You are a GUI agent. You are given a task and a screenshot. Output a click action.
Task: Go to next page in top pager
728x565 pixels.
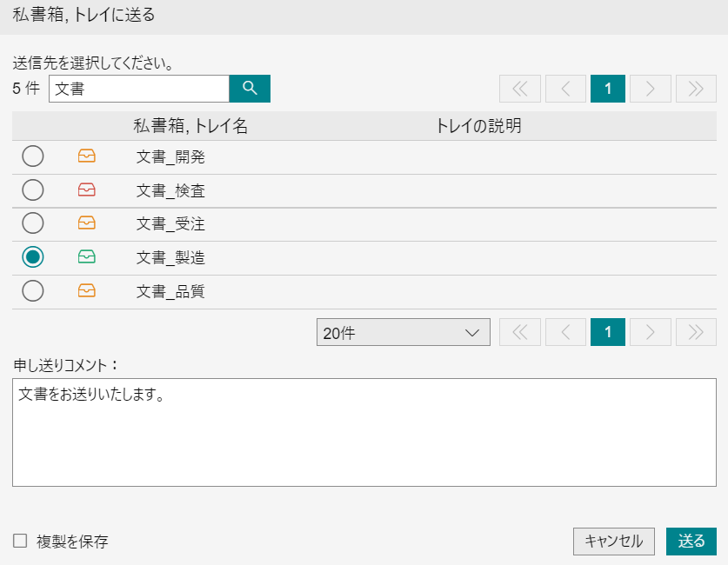tap(651, 89)
